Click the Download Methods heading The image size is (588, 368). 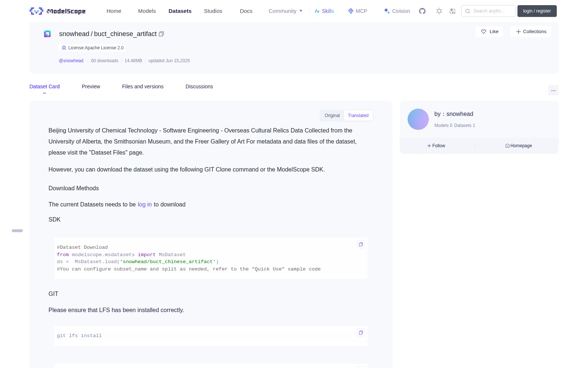tap(73, 188)
